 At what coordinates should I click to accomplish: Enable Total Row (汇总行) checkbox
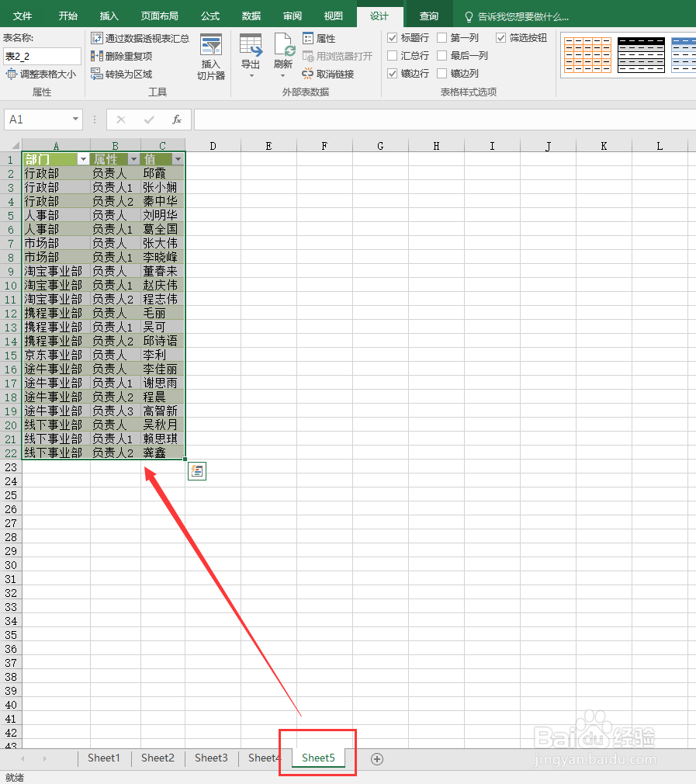(392, 55)
